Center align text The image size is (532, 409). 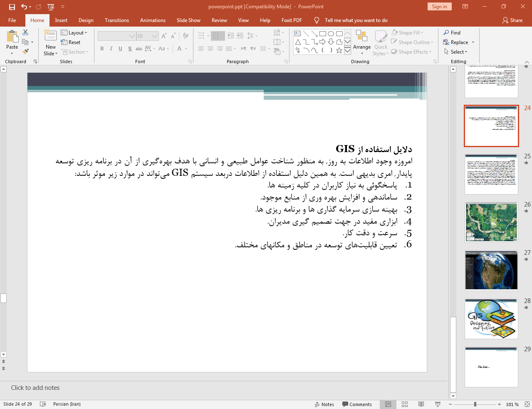pos(210,49)
